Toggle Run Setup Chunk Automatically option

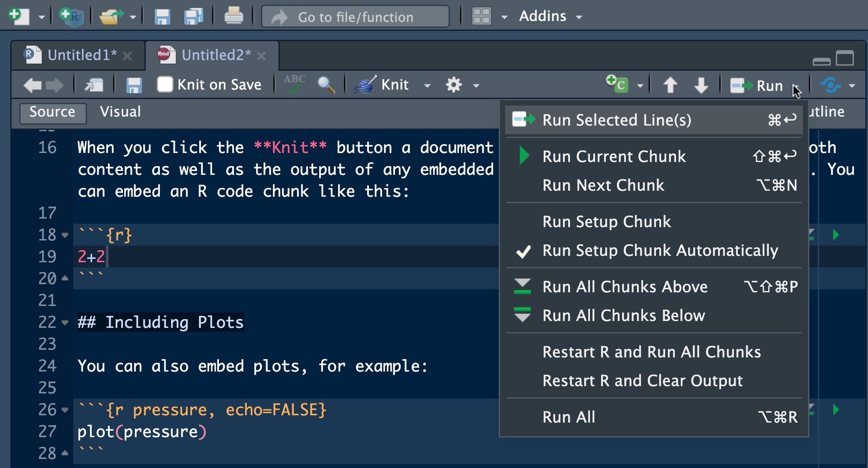(x=660, y=251)
